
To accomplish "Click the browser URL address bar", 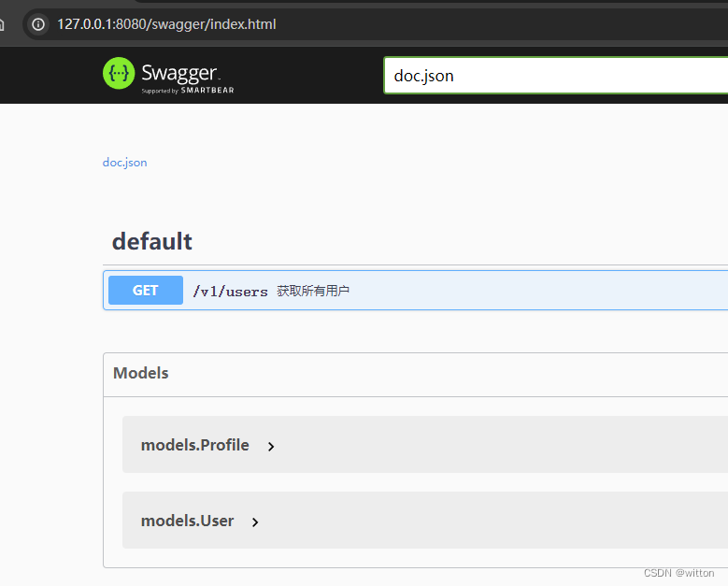I will click(x=374, y=24).
